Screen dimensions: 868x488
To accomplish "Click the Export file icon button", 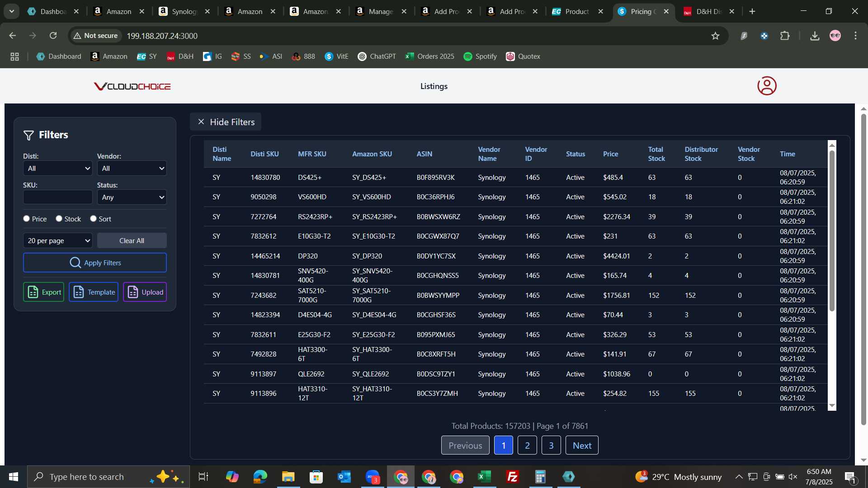I will [43, 292].
